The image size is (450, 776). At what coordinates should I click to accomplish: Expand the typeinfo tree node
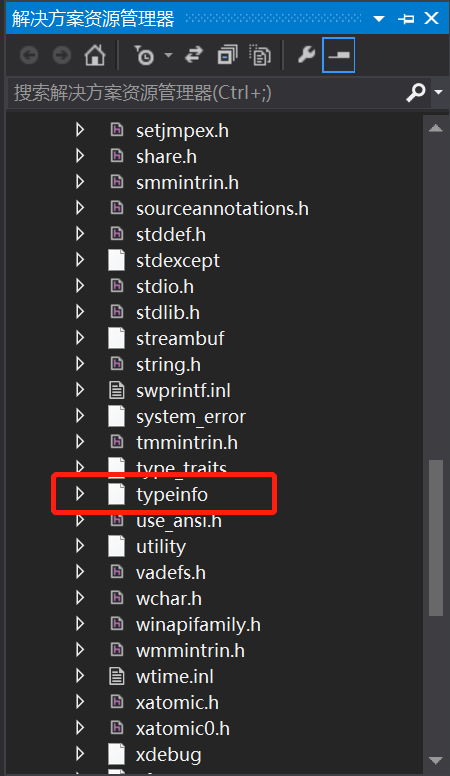tap(80, 494)
